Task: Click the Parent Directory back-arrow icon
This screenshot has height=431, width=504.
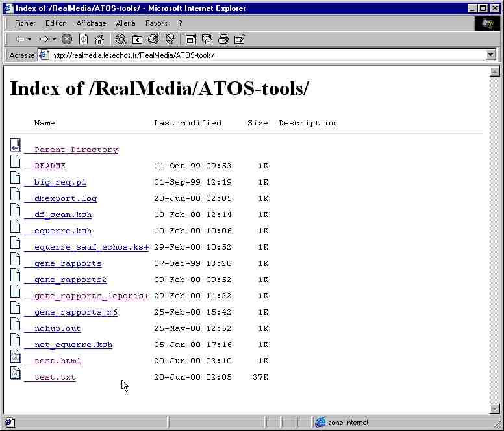Action: click(16, 146)
